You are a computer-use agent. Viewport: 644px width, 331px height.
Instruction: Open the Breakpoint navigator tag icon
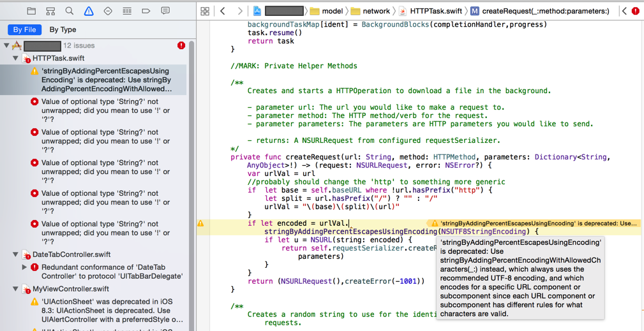point(146,11)
